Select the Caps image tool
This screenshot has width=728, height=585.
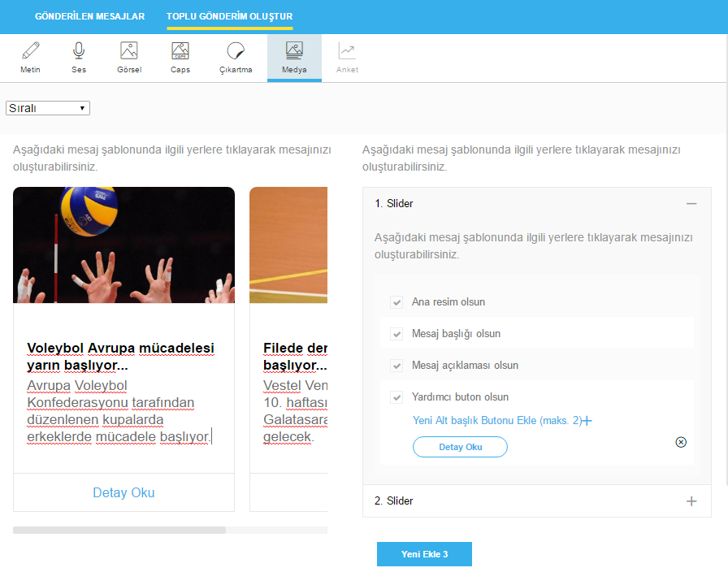click(180, 58)
